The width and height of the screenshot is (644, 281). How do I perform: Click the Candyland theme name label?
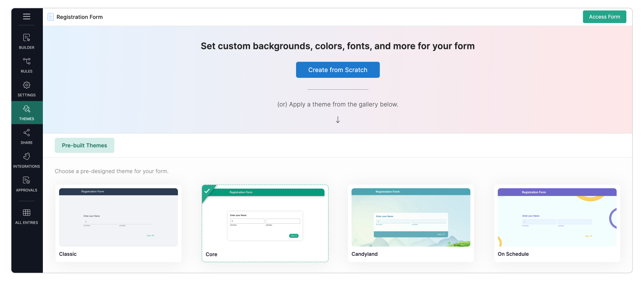coord(365,254)
